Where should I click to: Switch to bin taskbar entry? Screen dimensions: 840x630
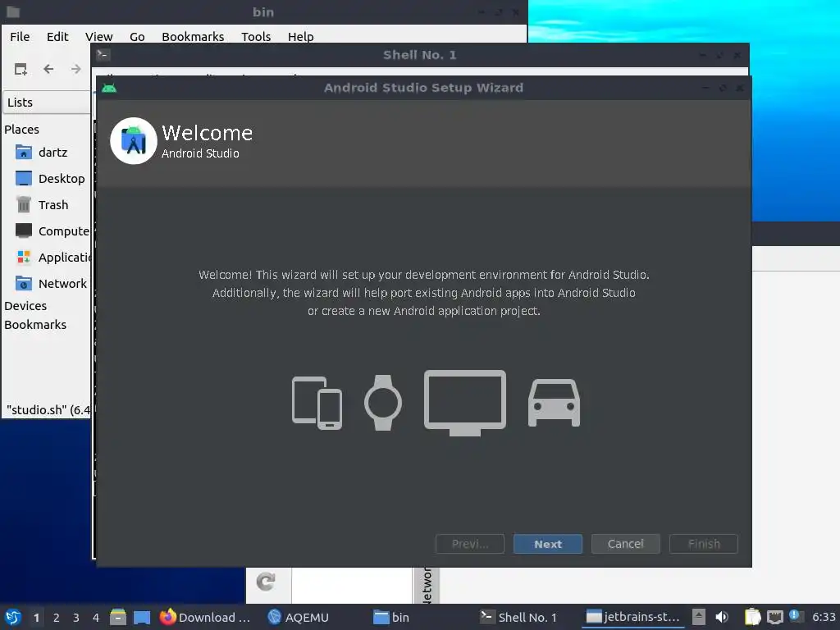pyautogui.click(x=391, y=617)
